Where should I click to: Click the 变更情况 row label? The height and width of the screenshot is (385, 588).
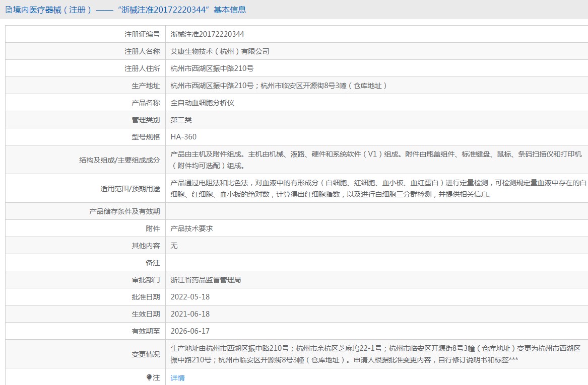pos(146,354)
